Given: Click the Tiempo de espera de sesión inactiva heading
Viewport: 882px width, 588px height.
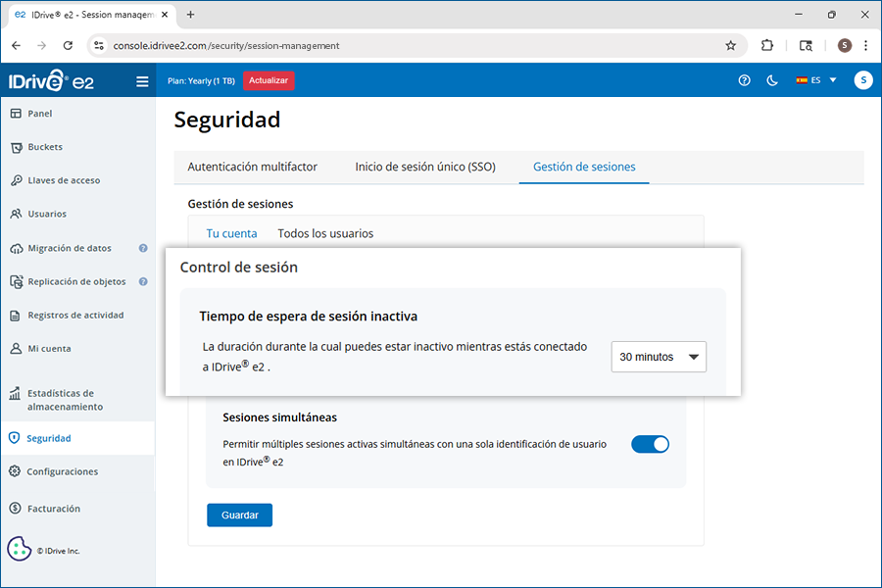Looking at the screenshot, I should pos(309,317).
